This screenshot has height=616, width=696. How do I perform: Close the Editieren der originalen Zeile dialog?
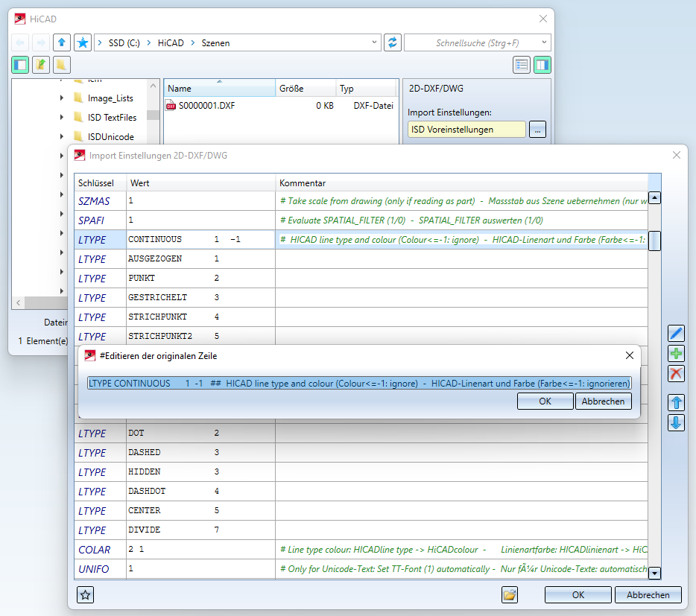pos(630,355)
